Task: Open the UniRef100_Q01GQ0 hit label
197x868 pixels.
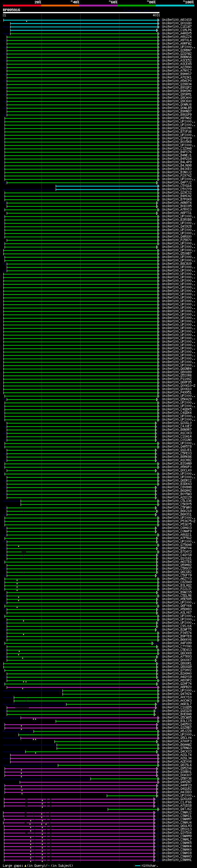Action: pyautogui.click(x=177, y=23)
